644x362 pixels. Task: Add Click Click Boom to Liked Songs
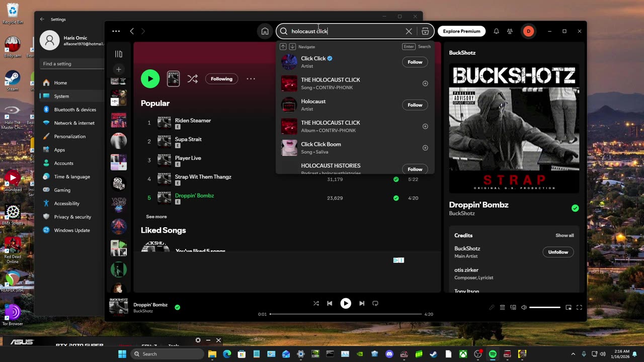click(425, 148)
